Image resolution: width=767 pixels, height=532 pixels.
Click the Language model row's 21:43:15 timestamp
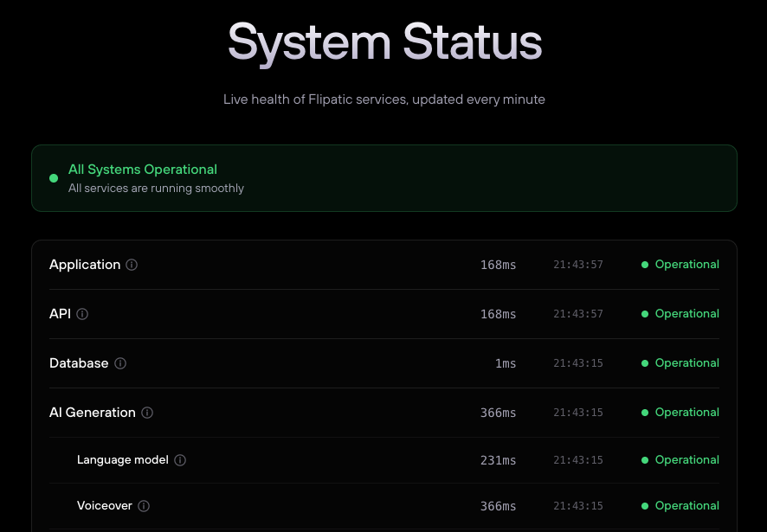pos(578,460)
